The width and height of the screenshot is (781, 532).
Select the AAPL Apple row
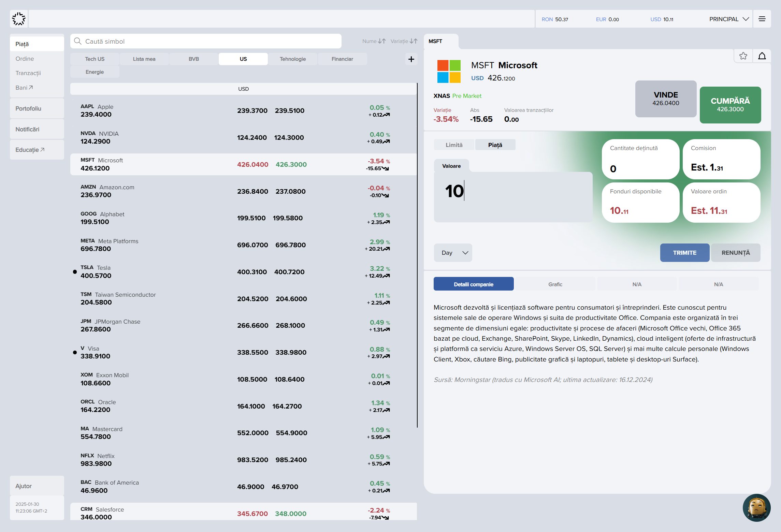tap(243, 110)
